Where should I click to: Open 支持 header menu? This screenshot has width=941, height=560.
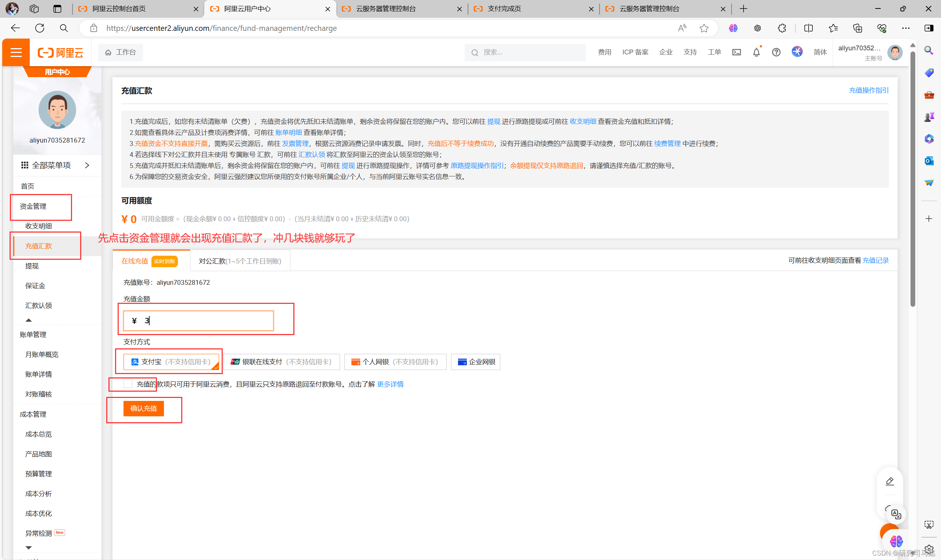[690, 52]
